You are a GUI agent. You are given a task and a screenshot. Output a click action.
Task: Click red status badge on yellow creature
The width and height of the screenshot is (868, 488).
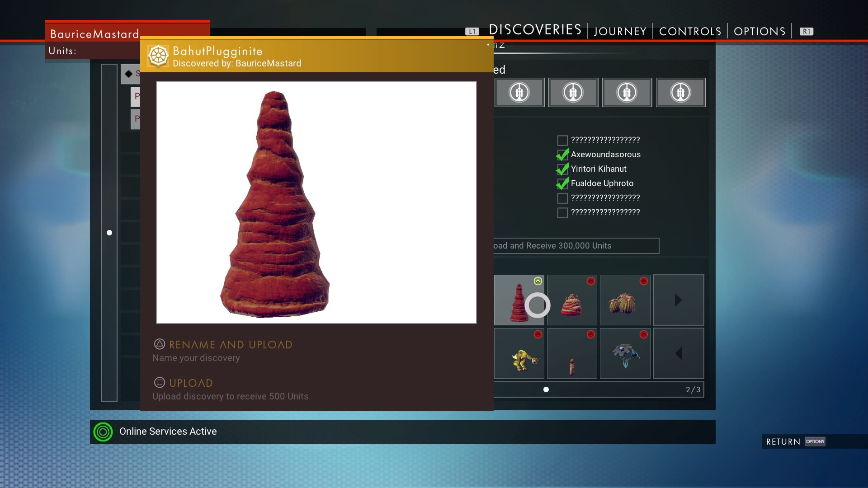[x=538, y=334]
